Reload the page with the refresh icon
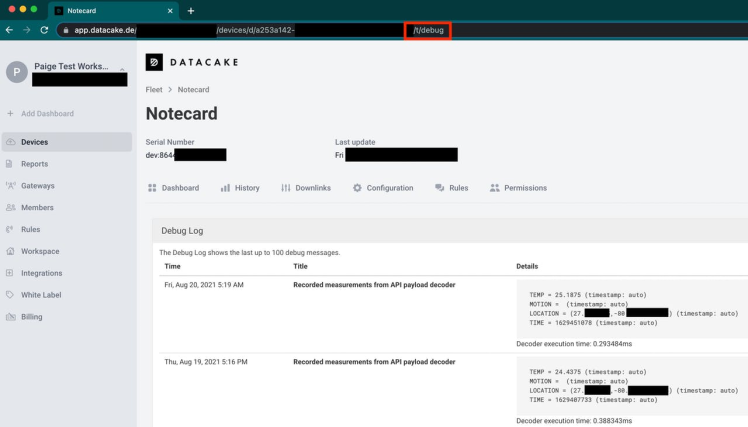This screenshot has width=748, height=427. (x=44, y=30)
